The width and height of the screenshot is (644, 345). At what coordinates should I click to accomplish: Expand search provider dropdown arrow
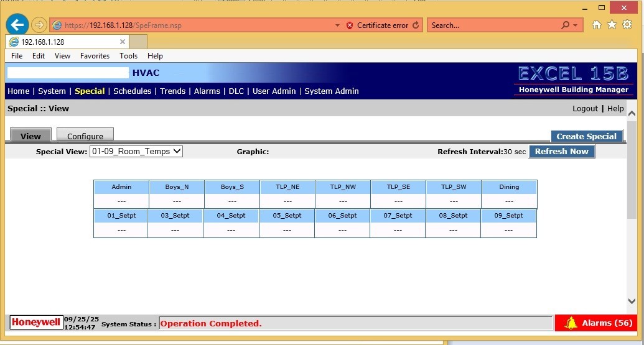pyautogui.click(x=576, y=25)
